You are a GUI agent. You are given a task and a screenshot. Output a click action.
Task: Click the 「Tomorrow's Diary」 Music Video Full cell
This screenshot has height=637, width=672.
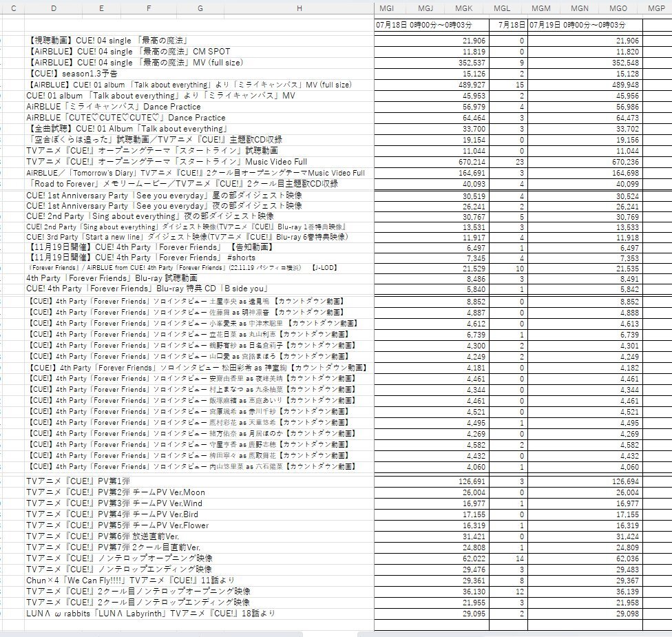tap(196, 173)
